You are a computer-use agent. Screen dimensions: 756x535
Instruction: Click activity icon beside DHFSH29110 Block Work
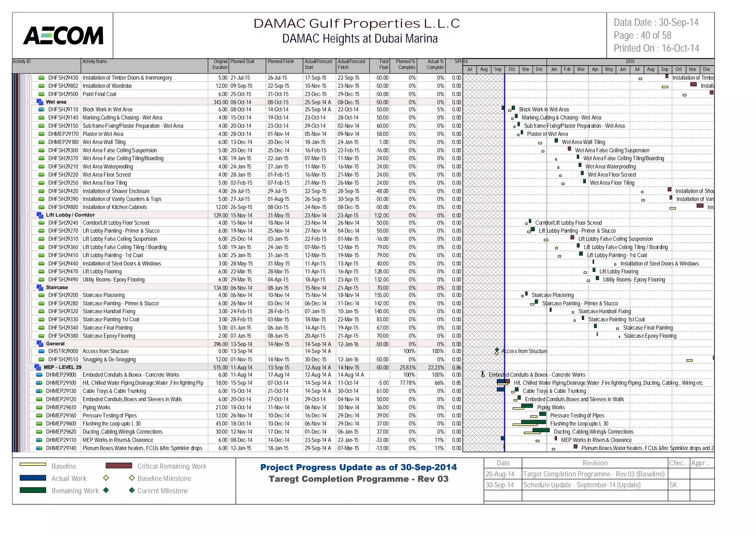click(x=42, y=110)
